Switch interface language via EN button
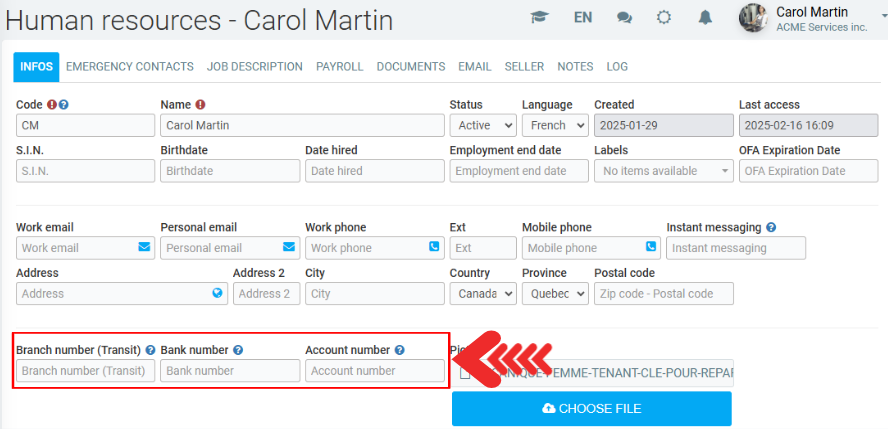The width and height of the screenshot is (888, 429). 583,18
